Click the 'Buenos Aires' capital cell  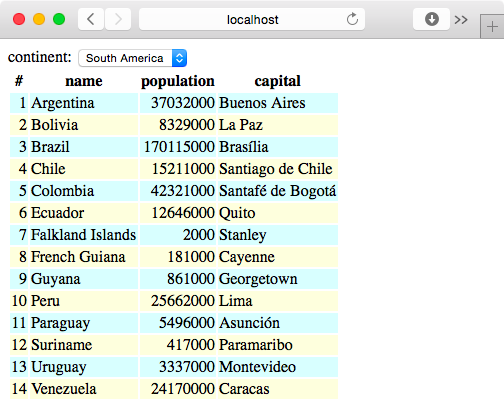[x=278, y=103]
